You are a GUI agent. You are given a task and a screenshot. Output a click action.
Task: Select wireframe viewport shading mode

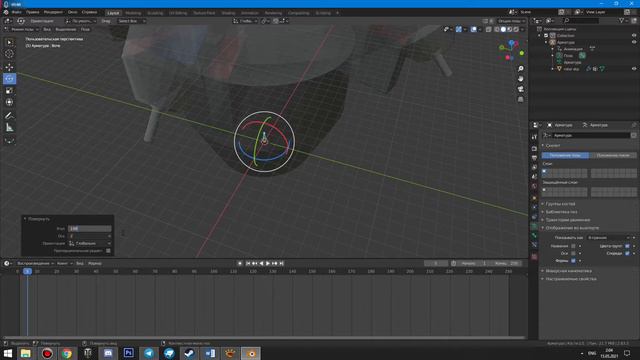(x=497, y=29)
